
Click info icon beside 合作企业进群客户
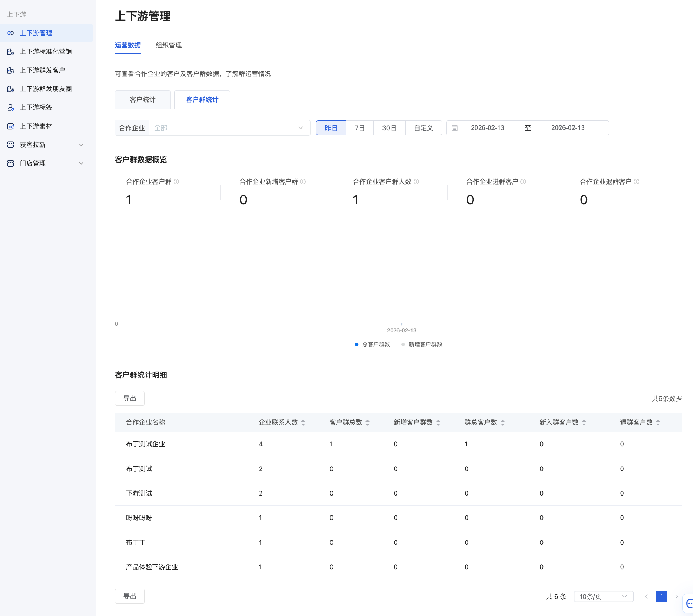523,182
